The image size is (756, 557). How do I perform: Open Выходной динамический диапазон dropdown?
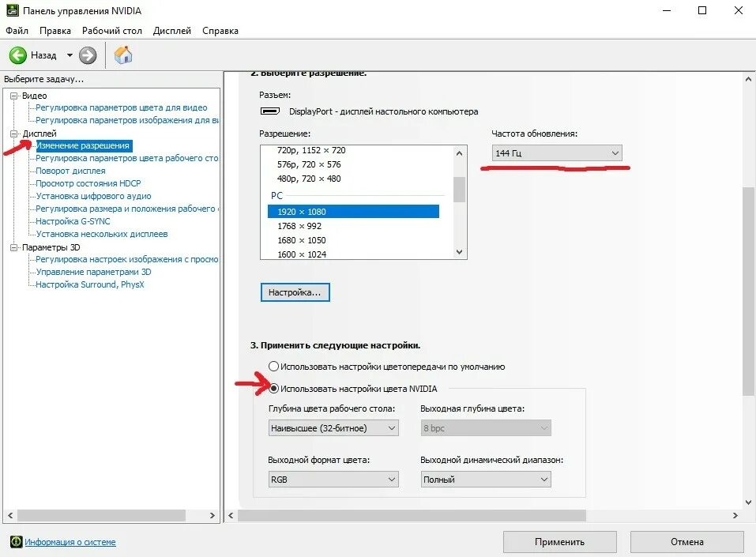(486, 480)
